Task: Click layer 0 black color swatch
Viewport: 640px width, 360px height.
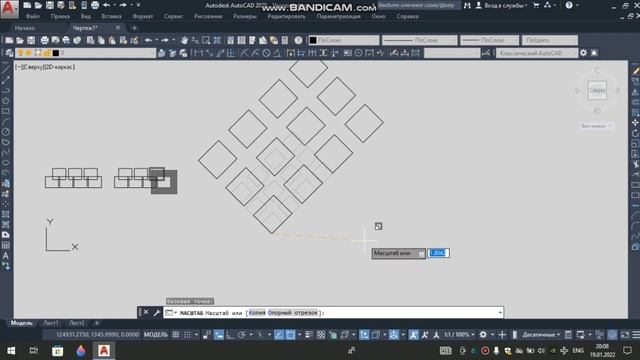Action: coord(56,53)
